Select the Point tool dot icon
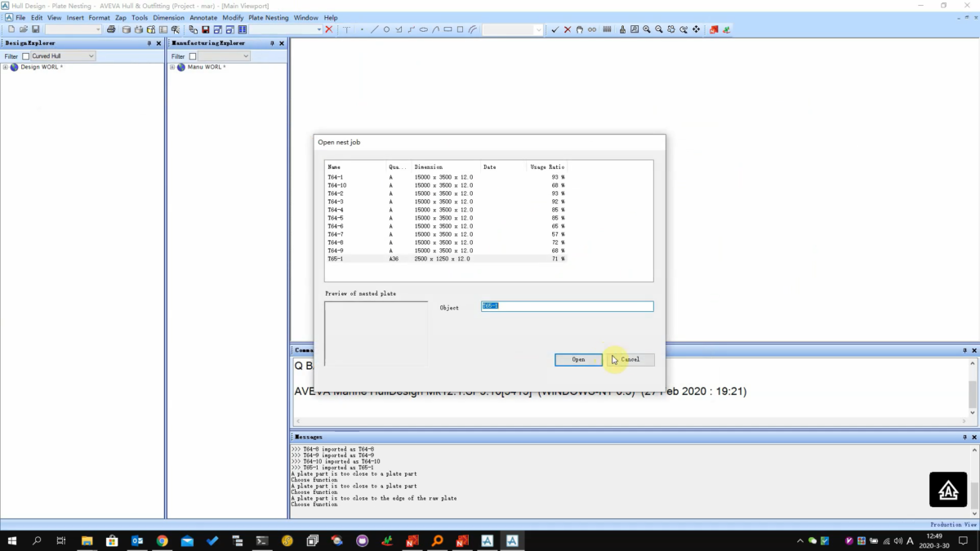This screenshot has width=980, height=551. [x=362, y=29]
